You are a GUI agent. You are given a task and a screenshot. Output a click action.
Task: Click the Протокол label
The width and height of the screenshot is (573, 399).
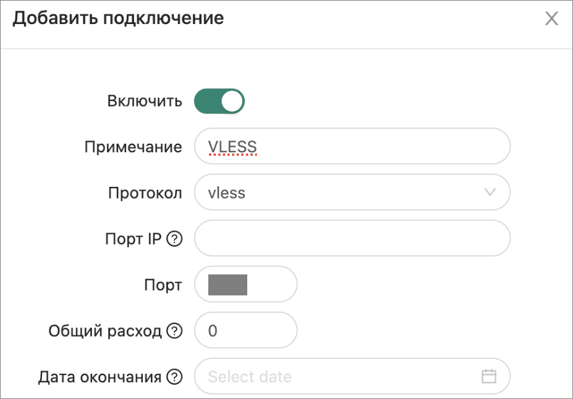[145, 193]
